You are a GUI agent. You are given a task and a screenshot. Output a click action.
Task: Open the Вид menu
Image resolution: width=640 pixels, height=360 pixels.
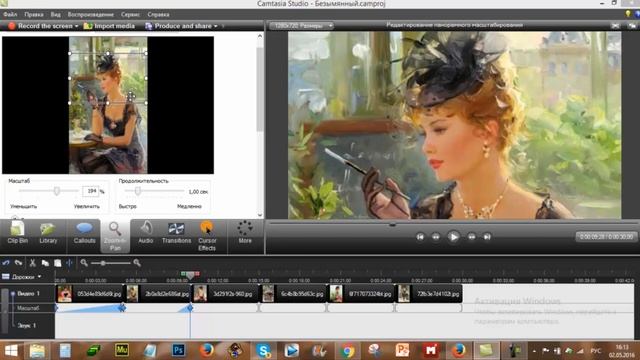tap(56, 14)
